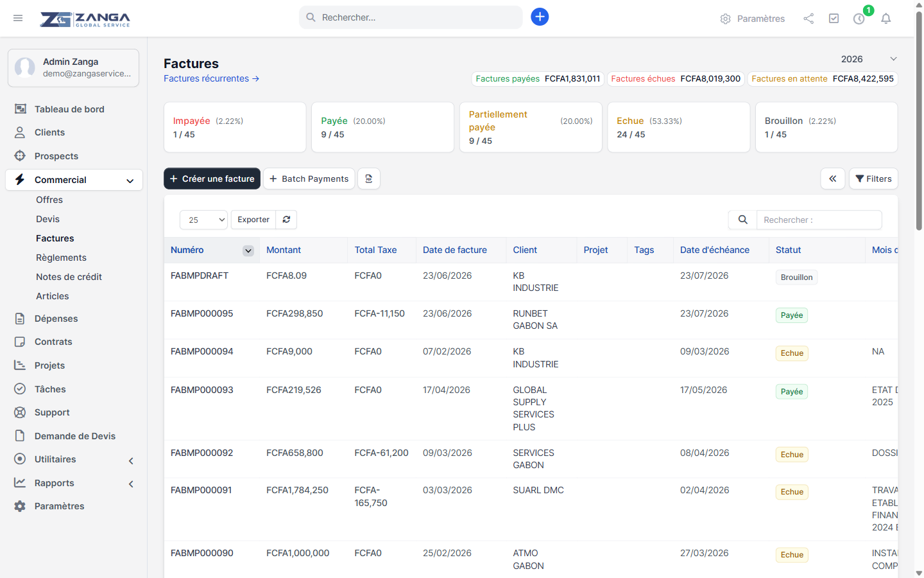Click the table refresh icon

click(286, 220)
